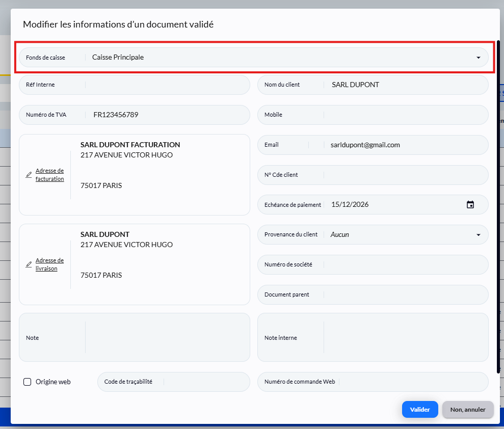Click into the Note text area
Viewport: 504px width, 429px height.
(135, 337)
